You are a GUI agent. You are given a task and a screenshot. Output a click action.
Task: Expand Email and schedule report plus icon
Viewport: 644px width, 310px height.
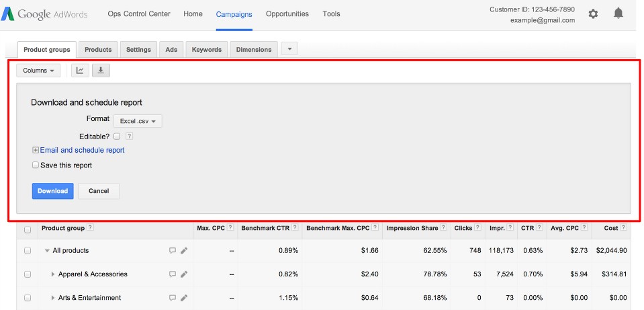point(36,151)
